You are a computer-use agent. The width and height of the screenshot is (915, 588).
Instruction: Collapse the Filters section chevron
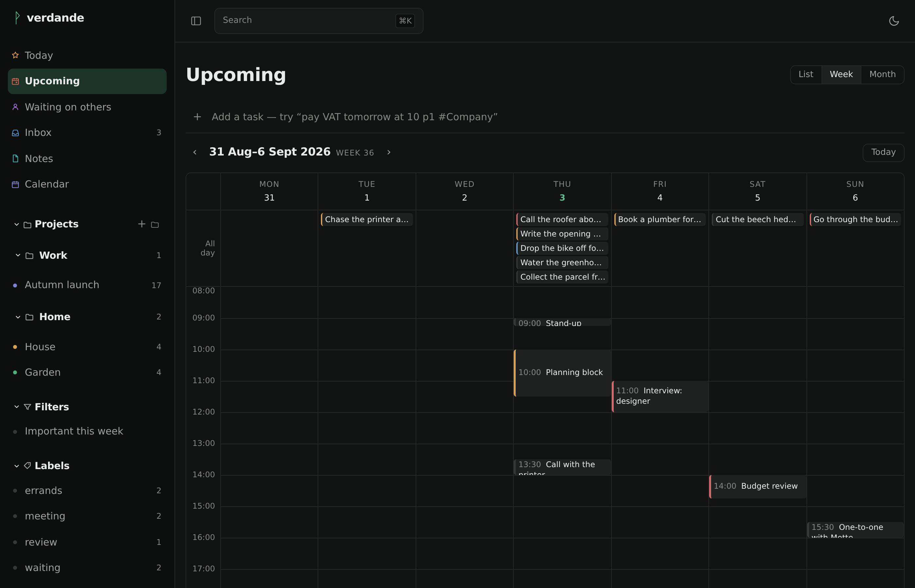16,407
